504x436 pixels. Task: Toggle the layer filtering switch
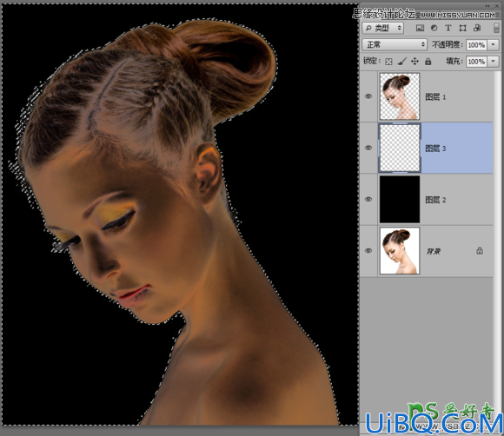(x=496, y=28)
